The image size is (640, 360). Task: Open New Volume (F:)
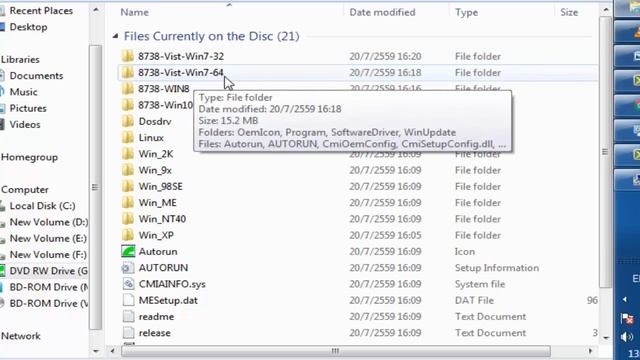tap(48, 255)
